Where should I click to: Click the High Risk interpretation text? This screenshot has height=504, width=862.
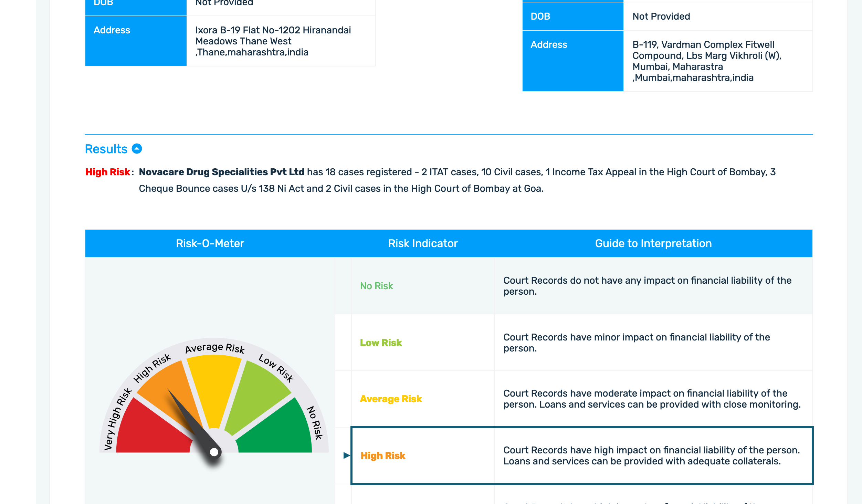tap(652, 455)
